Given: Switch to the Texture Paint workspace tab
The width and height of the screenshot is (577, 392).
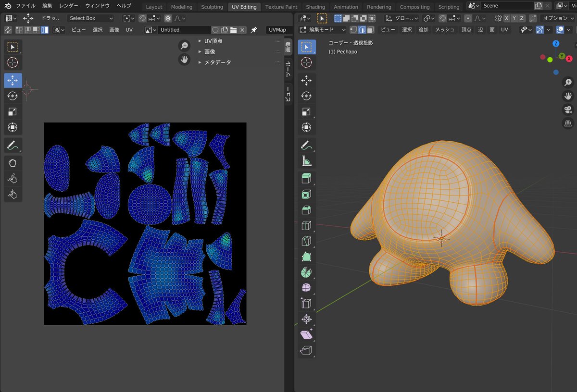Looking at the screenshot, I should click(x=281, y=7).
